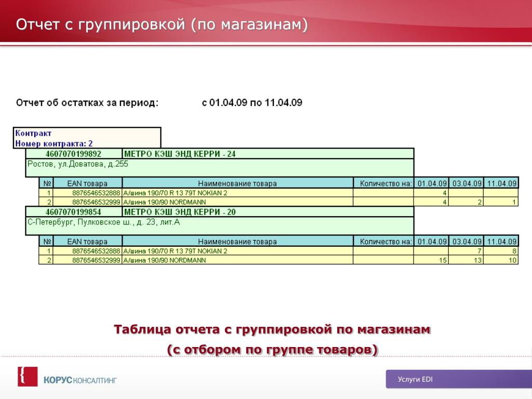
Task: Select 01.04.09 column header under С-Петербург store
Action: coord(432,241)
